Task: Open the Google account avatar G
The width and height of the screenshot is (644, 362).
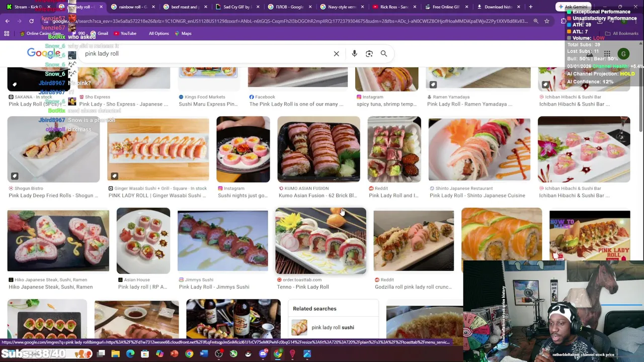Action: [x=623, y=54]
